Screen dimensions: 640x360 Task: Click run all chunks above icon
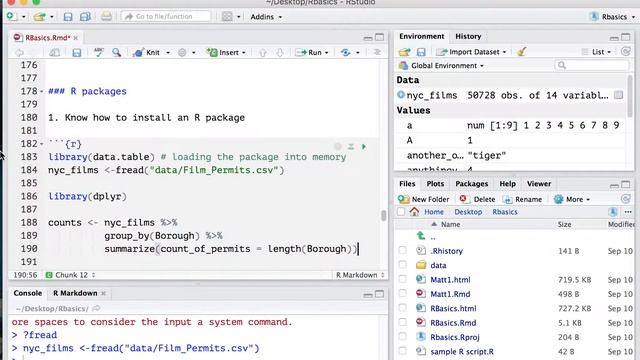[x=351, y=147]
